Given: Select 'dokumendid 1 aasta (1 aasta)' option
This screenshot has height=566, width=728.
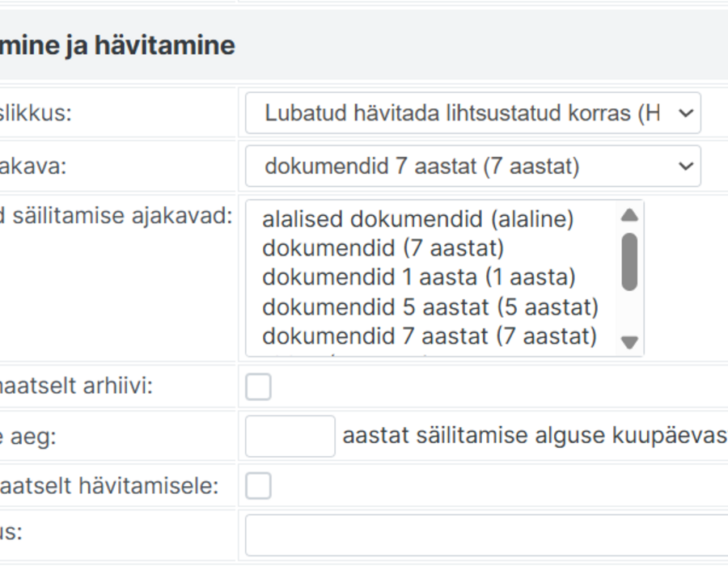Looking at the screenshot, I should 419,277.
